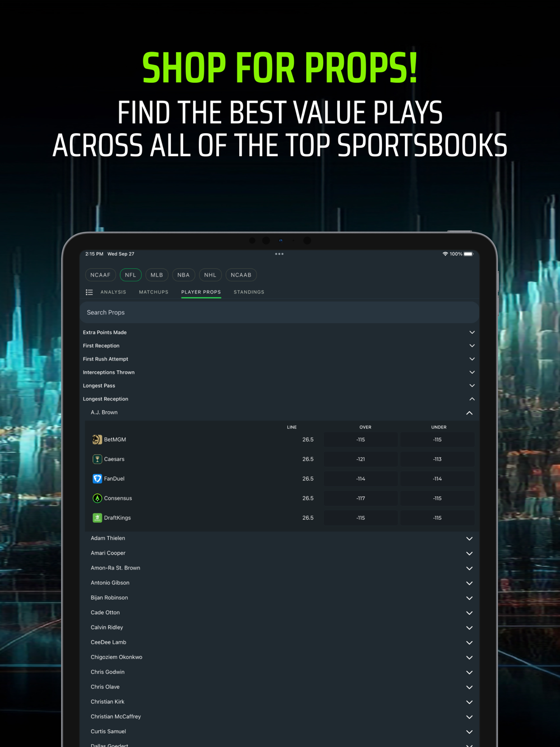Select the NCAAF league pill
The image size is (560, 747).
pyautogui.click(x=100, y=275)
